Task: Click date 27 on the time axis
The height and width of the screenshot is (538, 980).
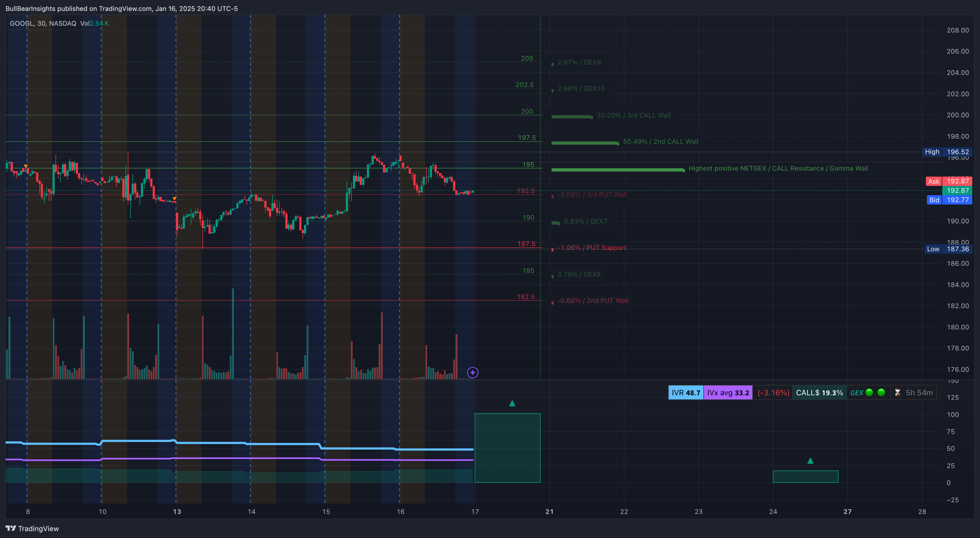Action: (848, 512)
